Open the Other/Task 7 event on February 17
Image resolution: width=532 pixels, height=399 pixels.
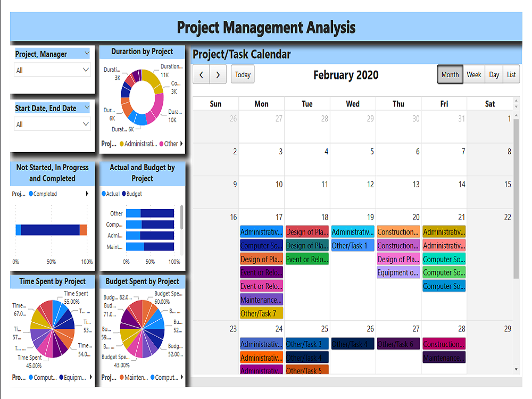(261, 313)
